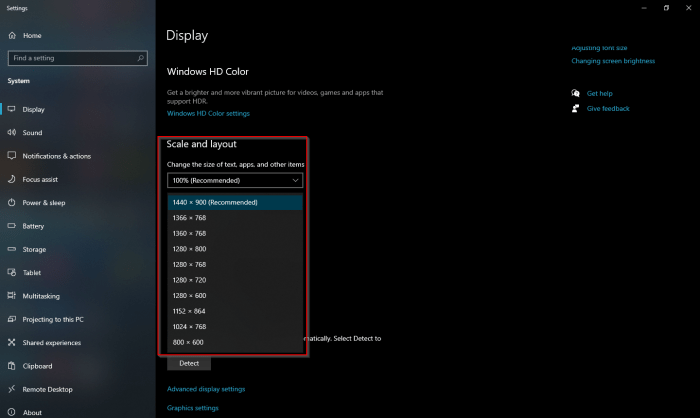Open Windows HD Color settings link
This screenshot has width=700, height=418.
coord(208,113)
